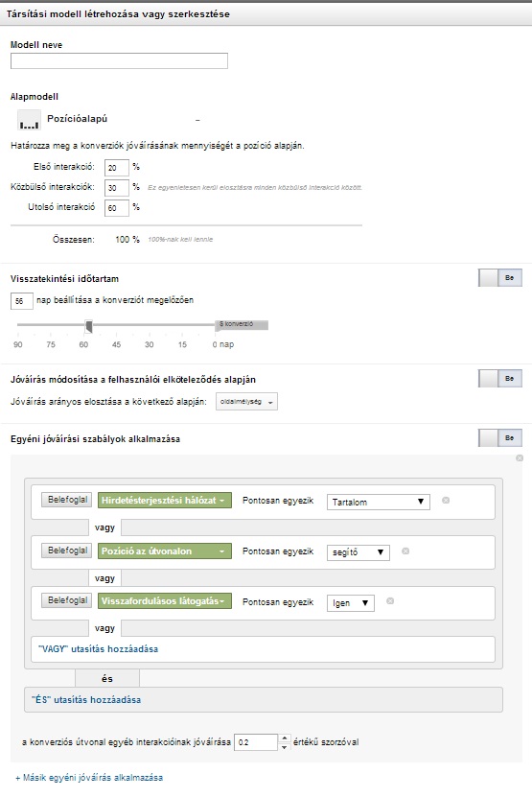Open the Tartalom value dropdown
Image resolution: width=532 pixels, height=797 pixels.
[379, 503]
